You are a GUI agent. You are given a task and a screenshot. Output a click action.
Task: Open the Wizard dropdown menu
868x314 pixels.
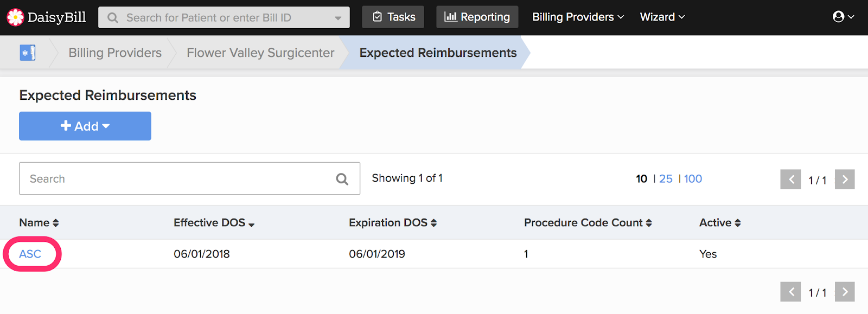662,17
